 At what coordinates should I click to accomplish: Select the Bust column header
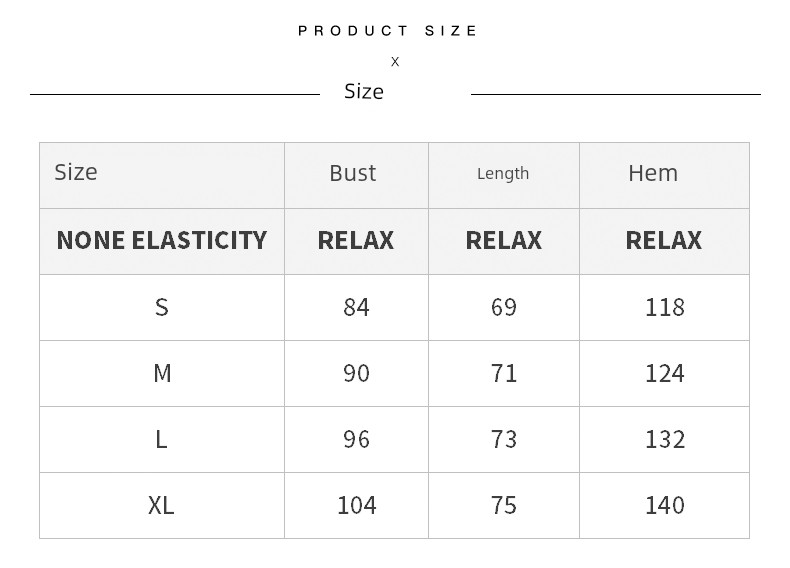click(x=353, y=173)
